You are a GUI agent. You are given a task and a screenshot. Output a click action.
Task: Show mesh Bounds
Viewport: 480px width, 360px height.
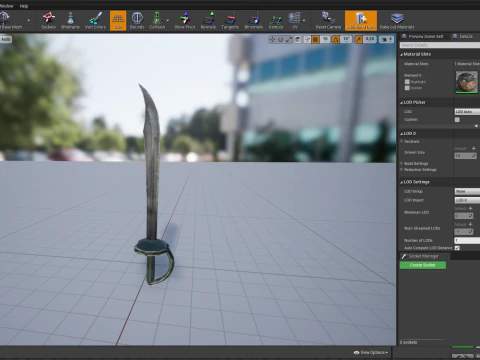click(x=137, y=21)
